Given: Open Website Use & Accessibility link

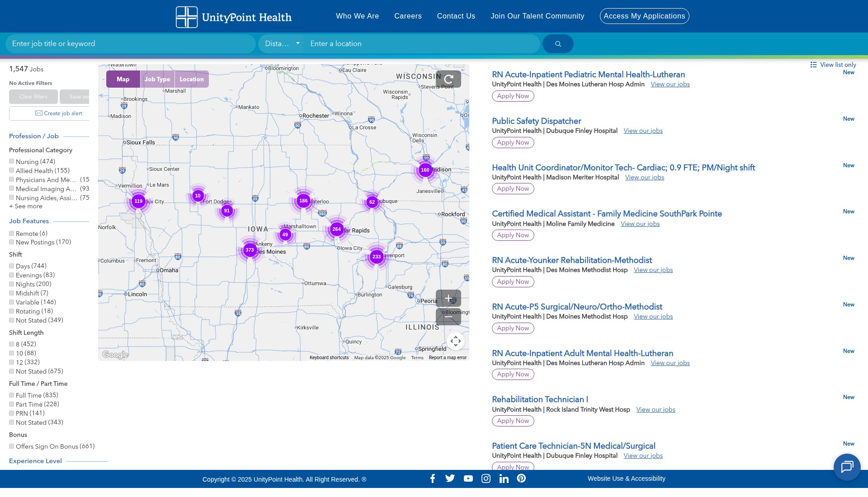Looking at the screenshot, I should click(x=627, y=478).
